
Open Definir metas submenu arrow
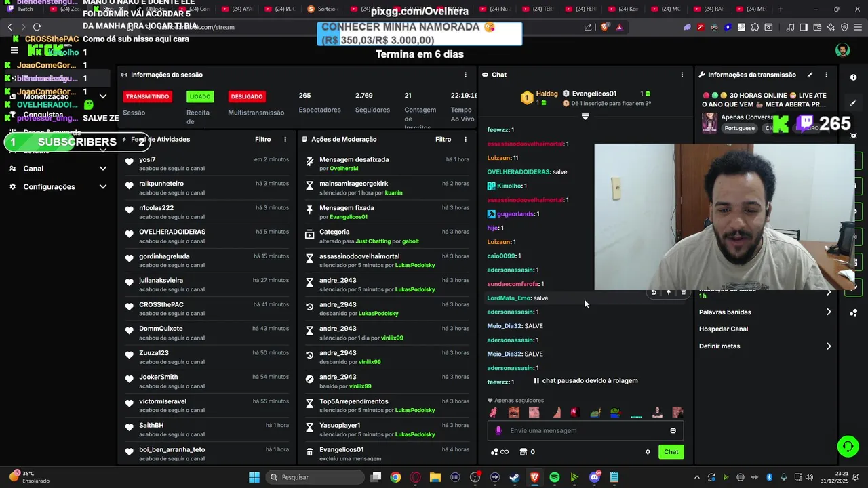coord(829,346)
